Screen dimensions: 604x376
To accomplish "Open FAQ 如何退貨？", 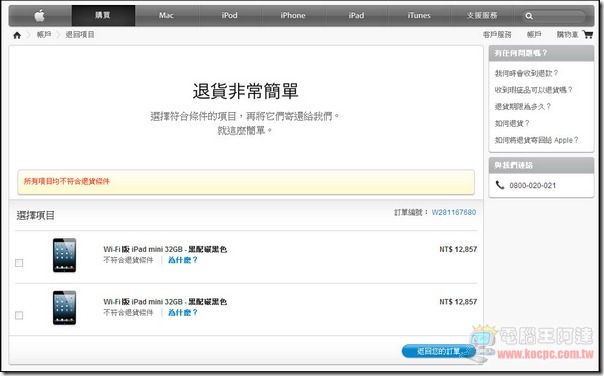I will point(512,123).
